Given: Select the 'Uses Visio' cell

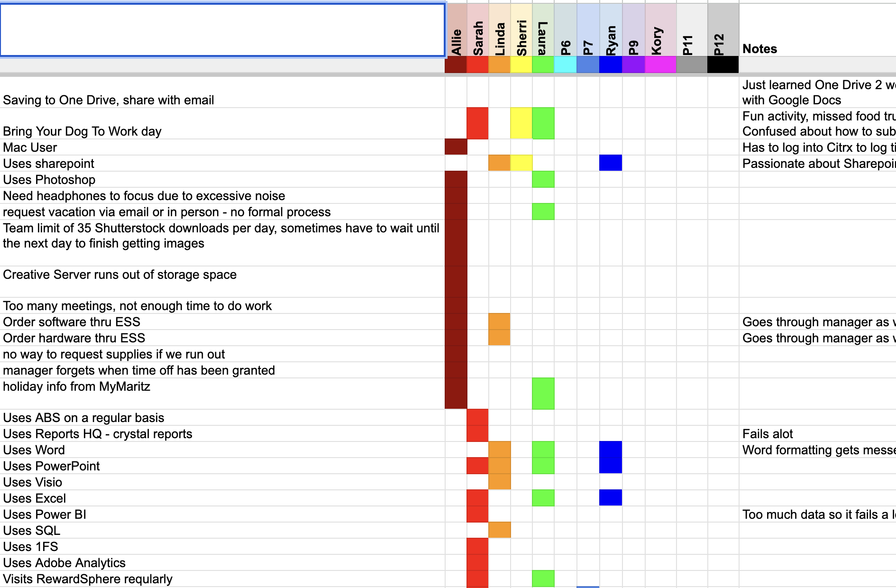Looking at the screenshot, I should 222,482.
